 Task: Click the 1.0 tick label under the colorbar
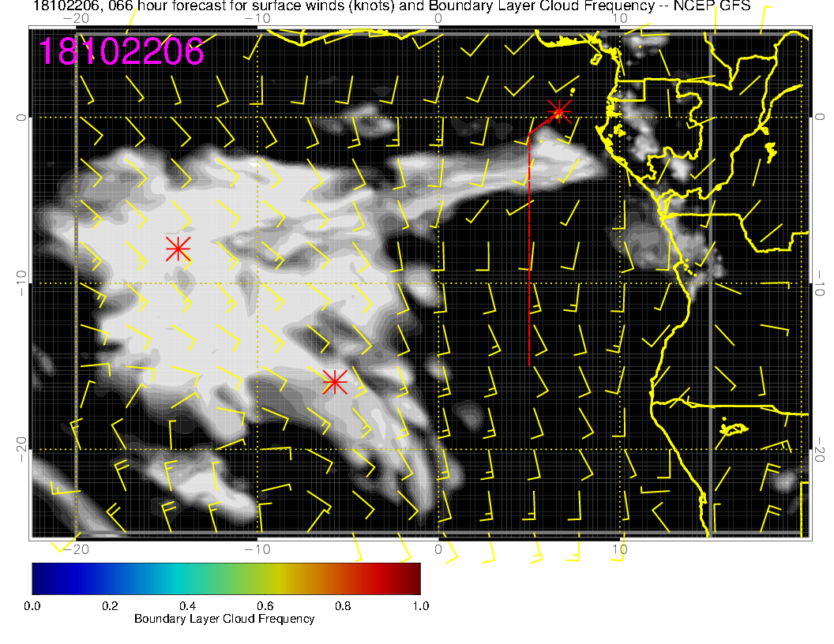(420, 606)
